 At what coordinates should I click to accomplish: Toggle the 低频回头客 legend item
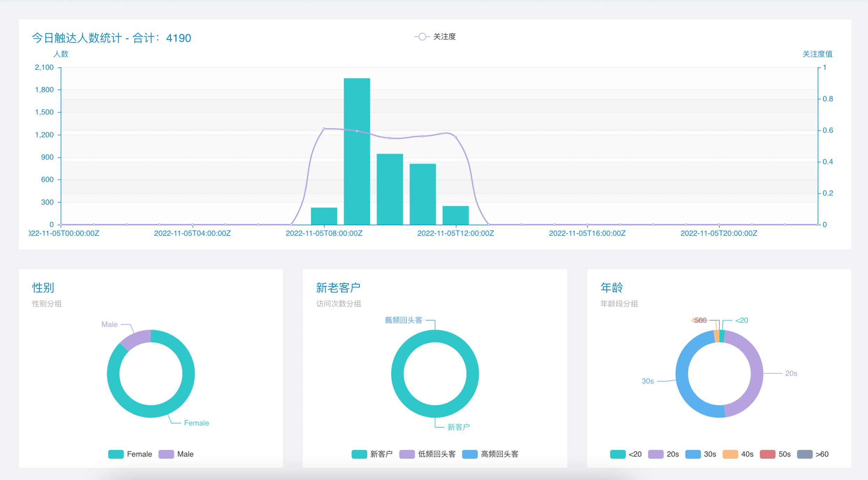coord(428,454)
